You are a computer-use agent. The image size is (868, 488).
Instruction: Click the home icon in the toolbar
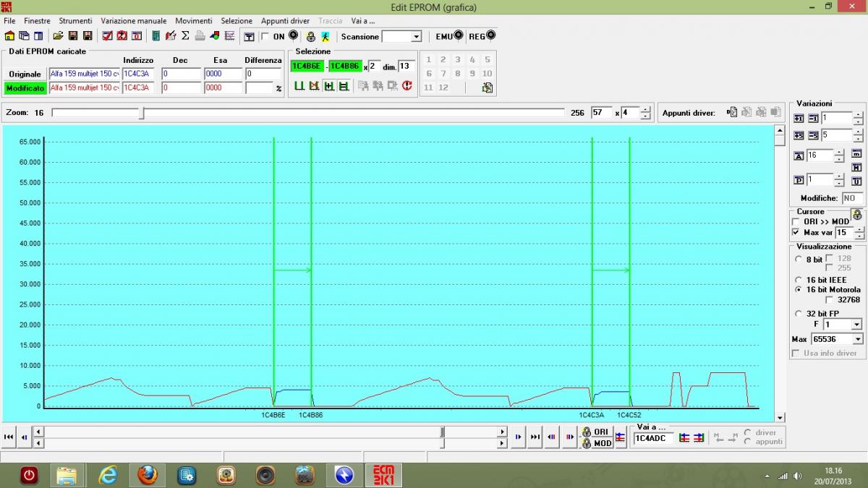point(9,36)
